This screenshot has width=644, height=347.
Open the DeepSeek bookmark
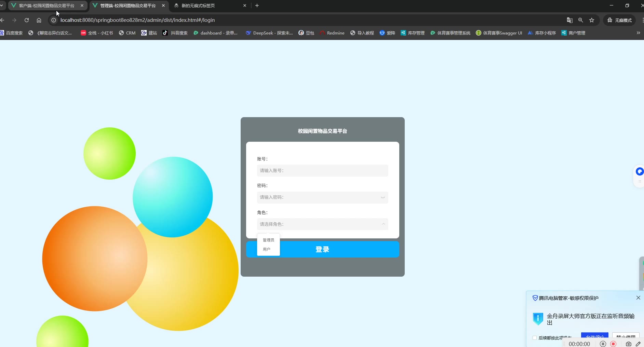269,33
